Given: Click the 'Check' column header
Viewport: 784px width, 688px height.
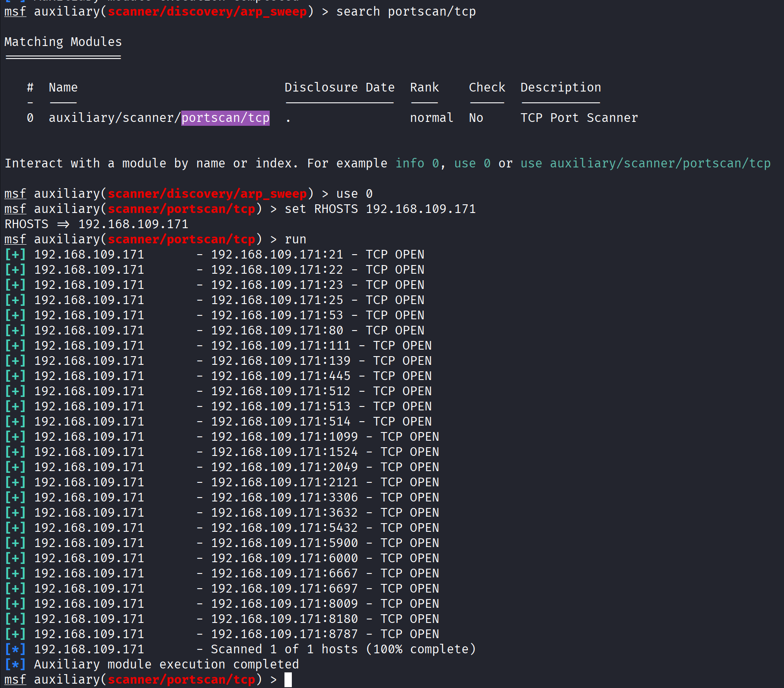Looking at the screenshot, I should pyautogui.click(x=487, y=87).
